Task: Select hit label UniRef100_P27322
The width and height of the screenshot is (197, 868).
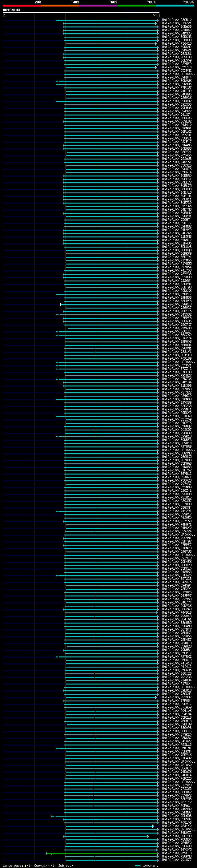Action: point(176,392)
